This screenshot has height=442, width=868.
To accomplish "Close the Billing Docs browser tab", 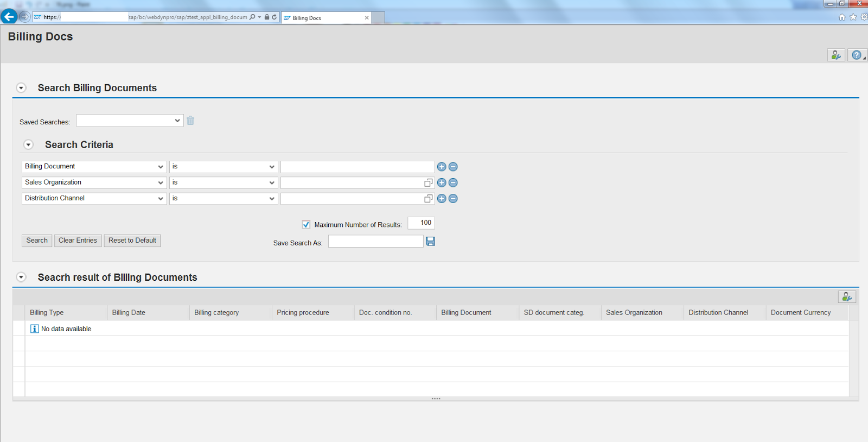I will click(367, 18).
